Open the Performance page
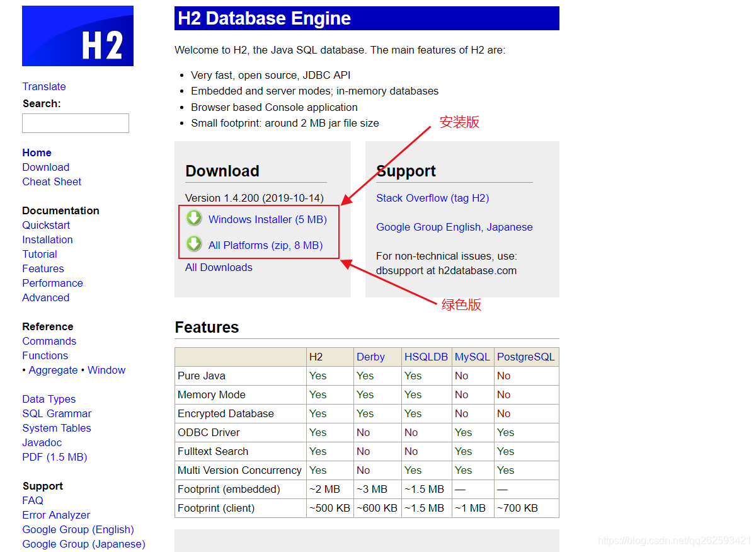The width and height of the screenshot is (756, 552). 52,283
